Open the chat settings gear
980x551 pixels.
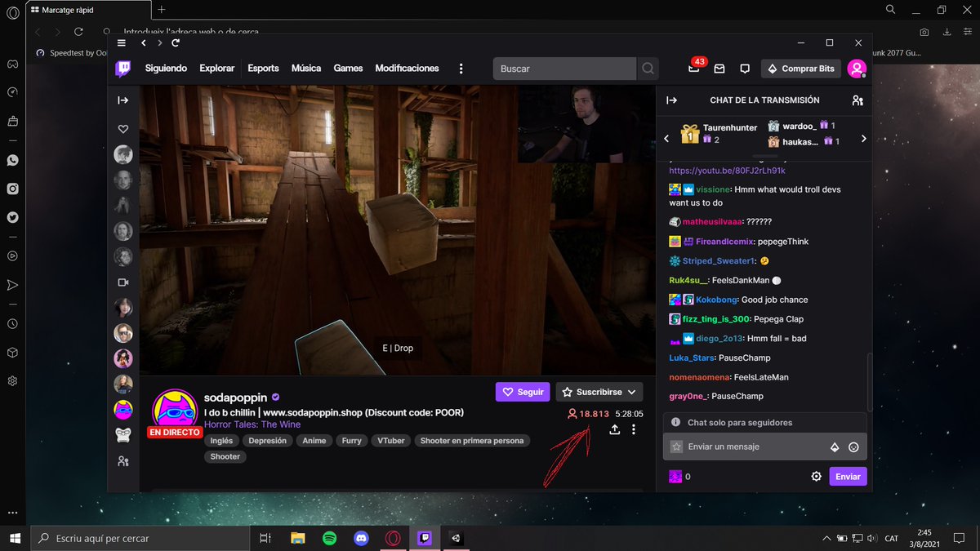point(816,477)
